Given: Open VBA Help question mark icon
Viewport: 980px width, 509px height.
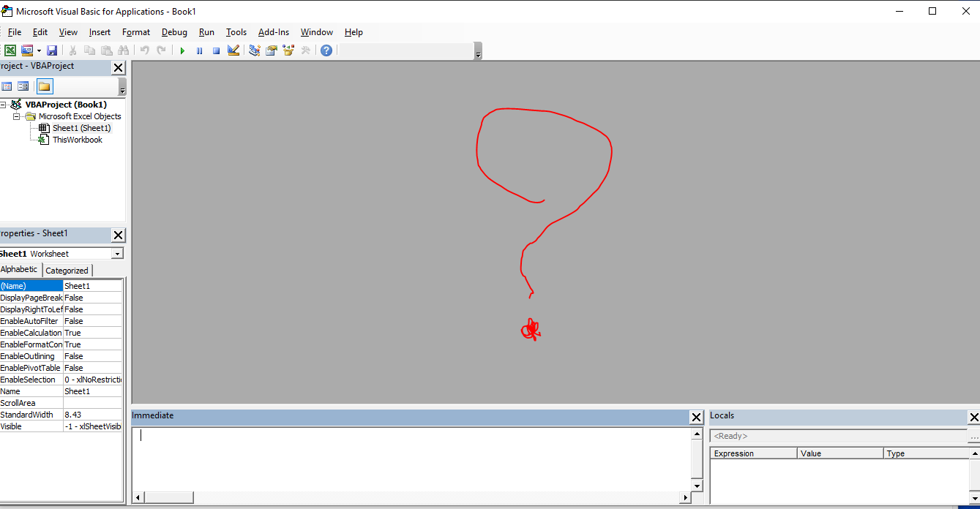Looking at the screenshot, I should (x=326, y=50).
